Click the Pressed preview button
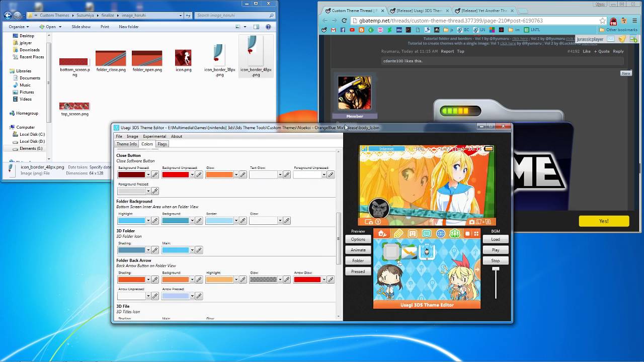 tap(358, 271)
